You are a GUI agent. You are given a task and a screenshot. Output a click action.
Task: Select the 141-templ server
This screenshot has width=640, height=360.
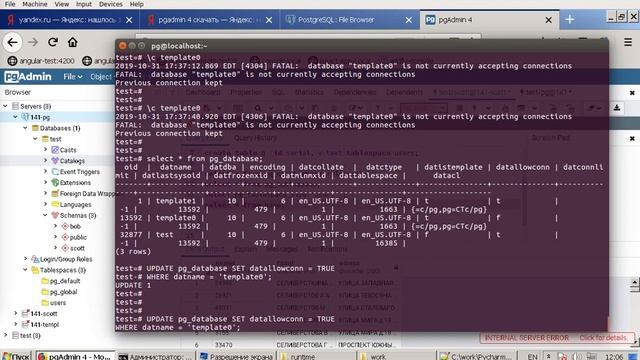click(44, 324)
